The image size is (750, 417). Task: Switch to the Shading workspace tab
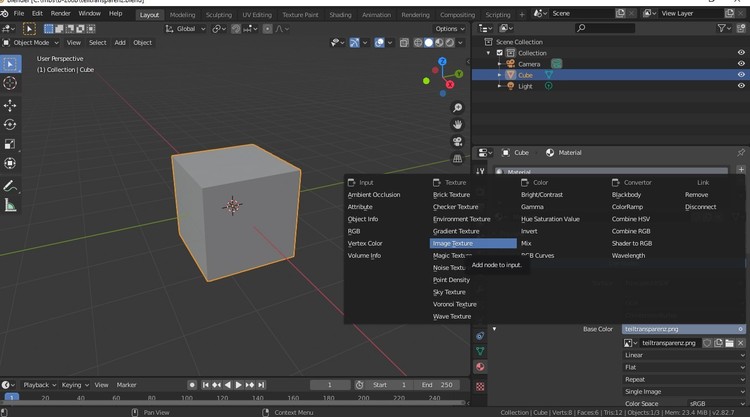point(340,15)
